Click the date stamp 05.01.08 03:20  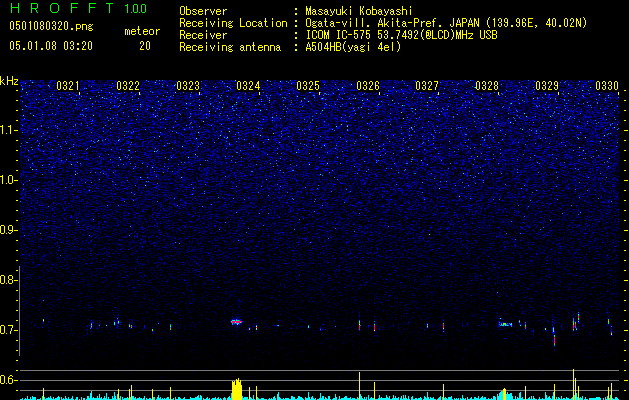51,46
